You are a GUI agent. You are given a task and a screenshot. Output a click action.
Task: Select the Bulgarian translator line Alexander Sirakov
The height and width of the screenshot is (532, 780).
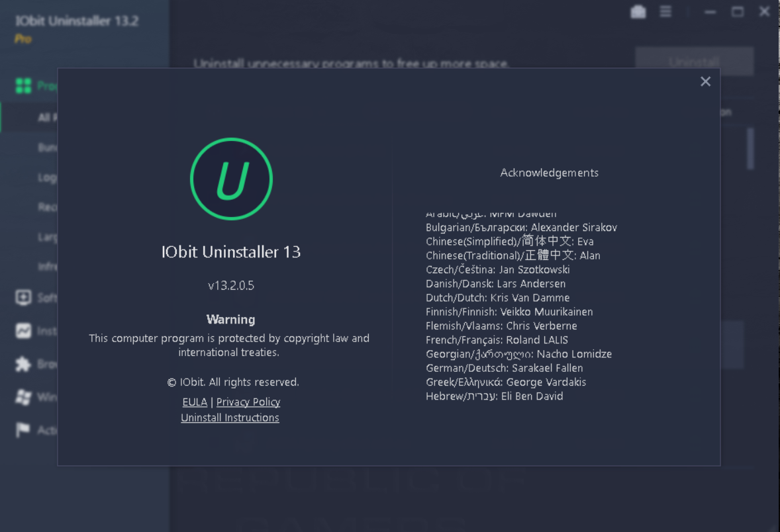[x=521, y=227]
